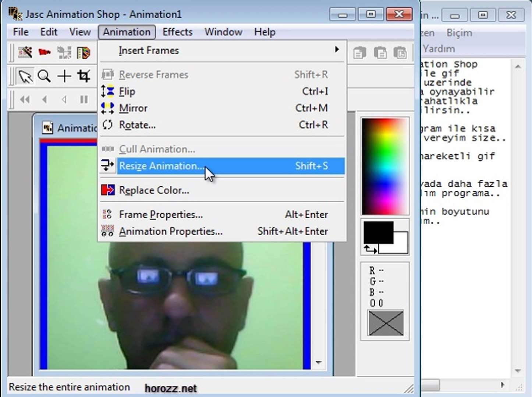Click the gray crossed-out color box
Screen dimensions: 532x397
point(386,323)
